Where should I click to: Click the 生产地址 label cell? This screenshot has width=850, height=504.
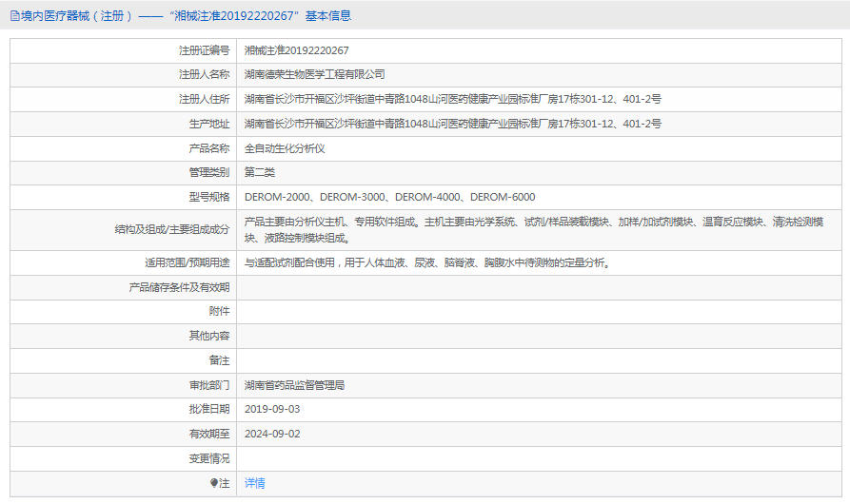coord(123,124)
